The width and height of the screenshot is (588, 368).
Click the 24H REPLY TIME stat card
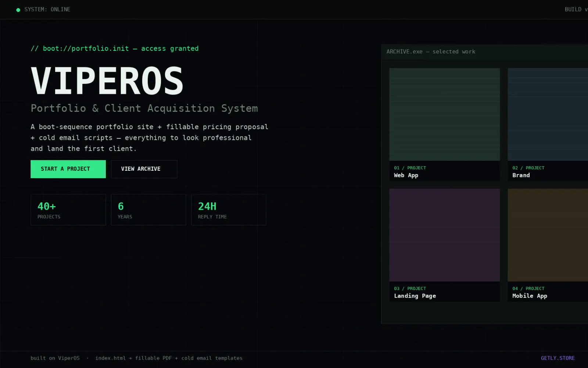[x=229, y=210]
